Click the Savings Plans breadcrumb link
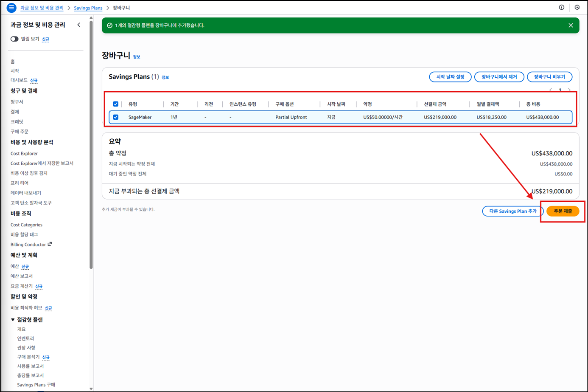The width and height of the screenshot is (588, 392). 88,8
